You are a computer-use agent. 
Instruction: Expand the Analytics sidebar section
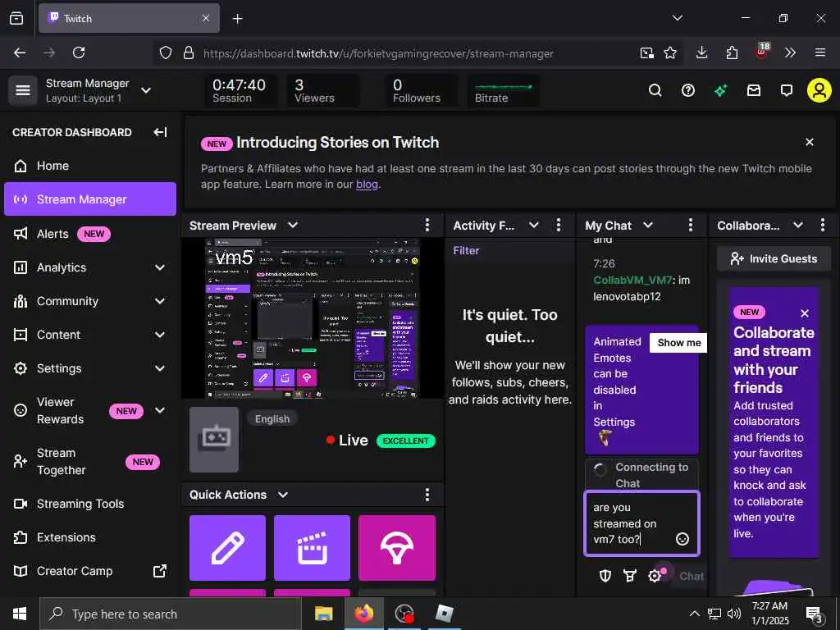tap(160, 267)
